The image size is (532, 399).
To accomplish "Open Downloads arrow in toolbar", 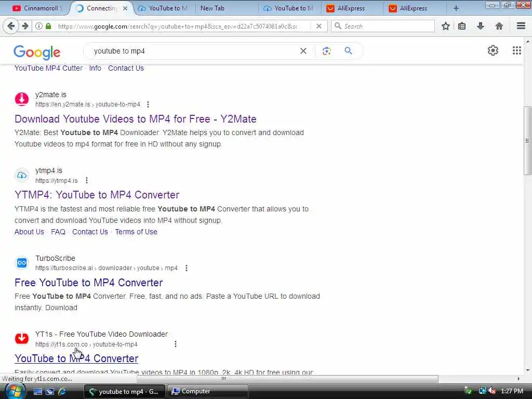I will pyautogui.click(x=481, y=26).
